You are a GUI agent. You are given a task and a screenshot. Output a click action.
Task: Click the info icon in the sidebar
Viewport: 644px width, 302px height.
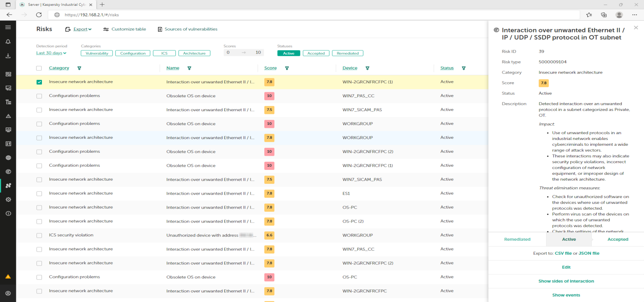tap(8, 214)
